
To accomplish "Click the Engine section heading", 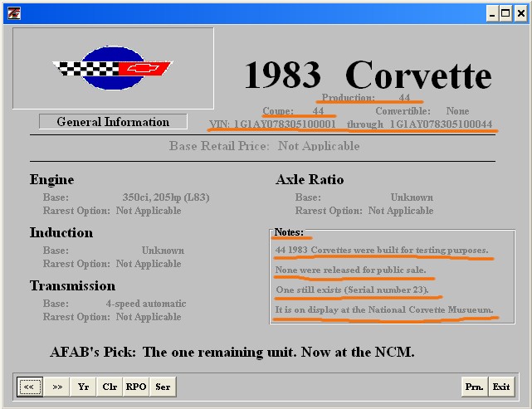I will (x=51, y=179).
